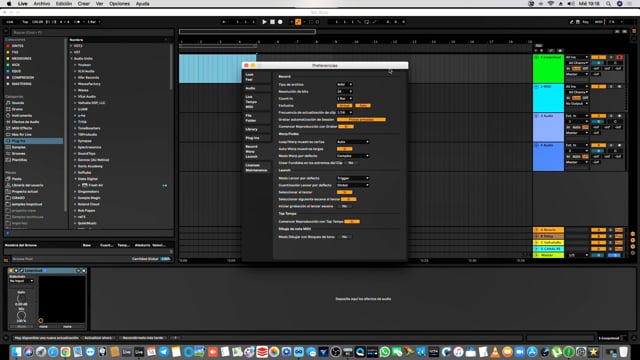
Task: Open the Instrumentos category
Action: tap(21, 116)
